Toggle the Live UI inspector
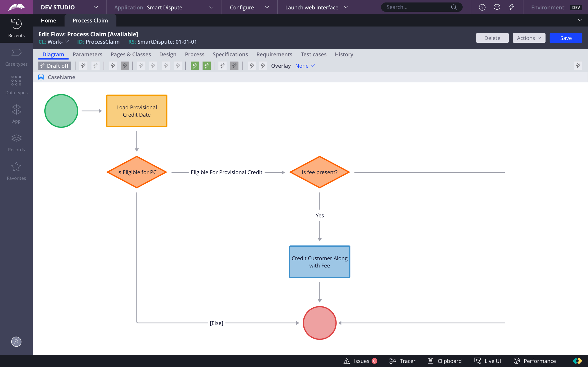Screen dimensions: 588x367 coord(488,361)
